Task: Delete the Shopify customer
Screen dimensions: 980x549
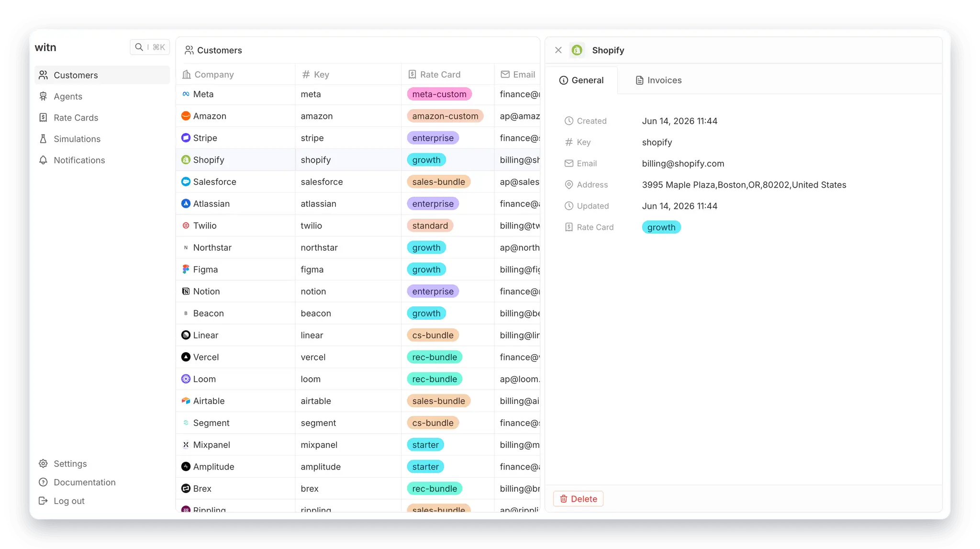Action: click(x=578, y=499)
